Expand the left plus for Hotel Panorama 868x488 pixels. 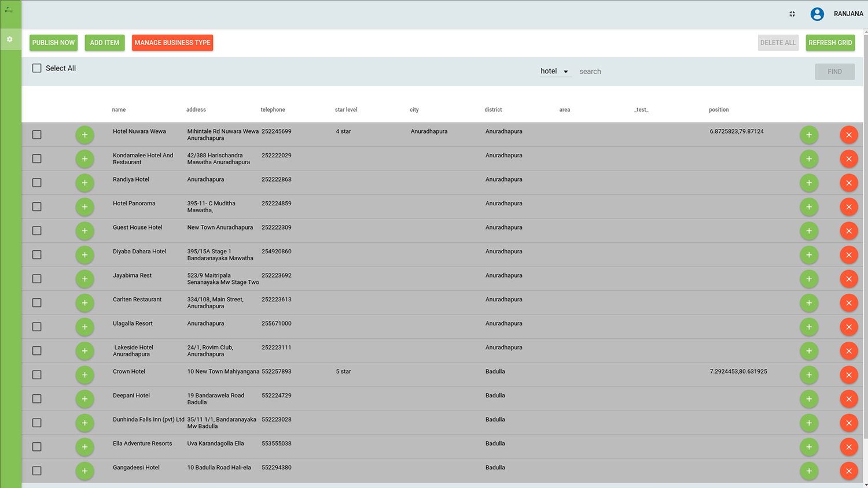point(84,207)
